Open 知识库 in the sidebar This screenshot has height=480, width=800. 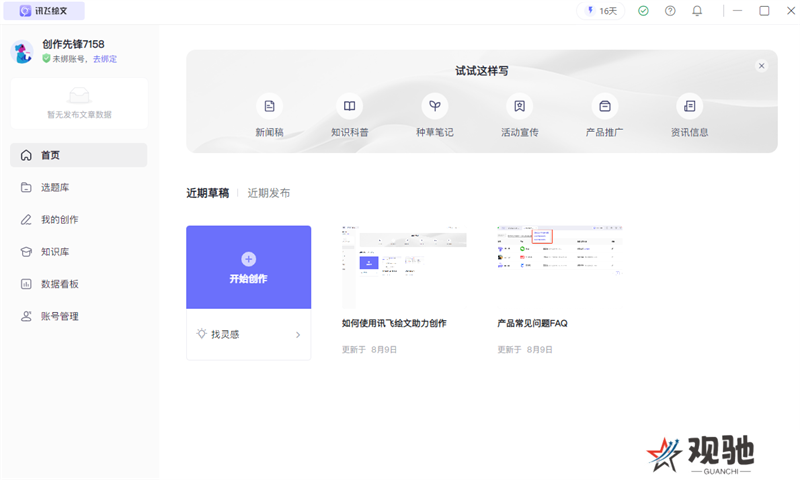[x=79, y=251]
